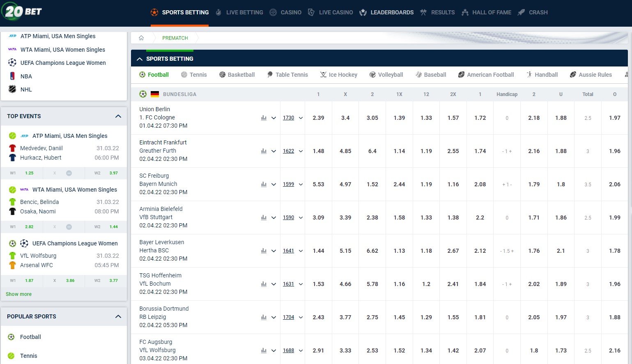Bet W2 3.97 on Hurkacz
Image resolution: width=632 pixels, height=364 pixels.
click(106, 173)
